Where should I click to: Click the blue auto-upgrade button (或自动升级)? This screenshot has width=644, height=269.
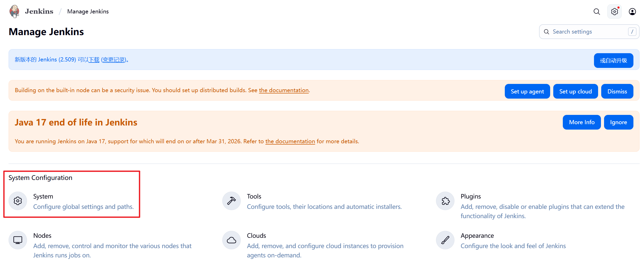(613, 61)
